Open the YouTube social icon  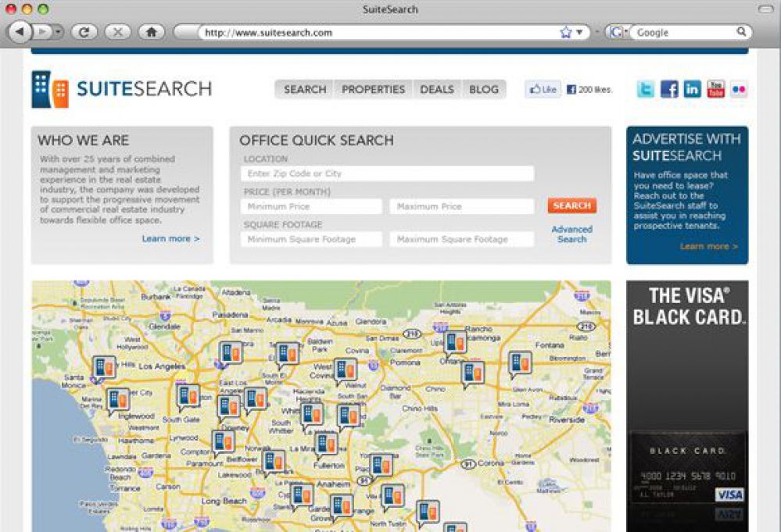[715, 90]
